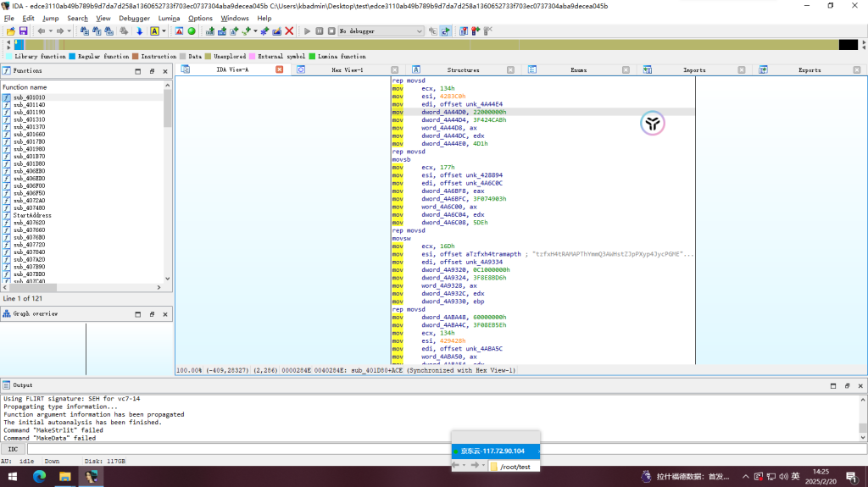Screen dimensions: 868x487
Task: Open the forward-history dropdown arrow
Action: 70,31
